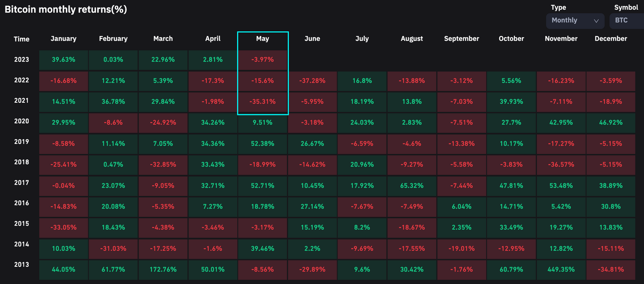Select the 2022 row label
644x284 pixels.
tap(21, 80)
